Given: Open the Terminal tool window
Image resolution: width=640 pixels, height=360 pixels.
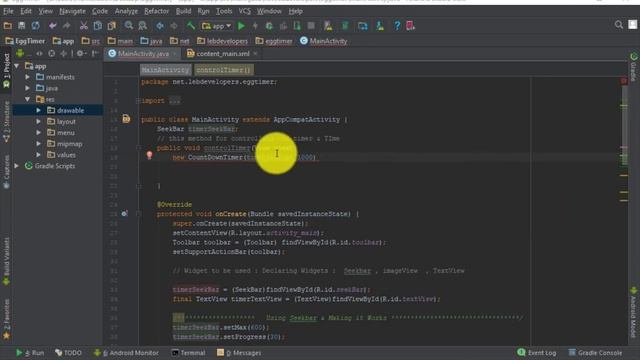Looking at the screenshot, I should click(188, 353).
